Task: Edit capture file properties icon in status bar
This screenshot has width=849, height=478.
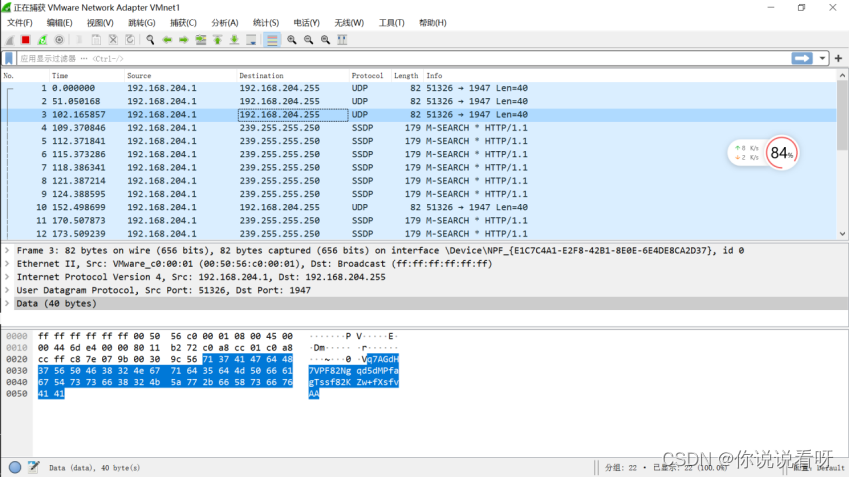Action: tap(34, 467)
